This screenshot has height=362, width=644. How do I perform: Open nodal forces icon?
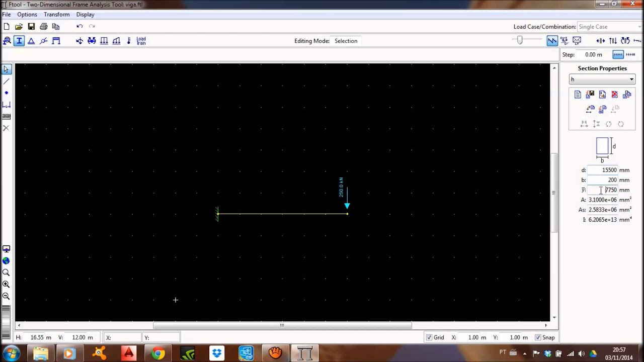tap(79, 41)
